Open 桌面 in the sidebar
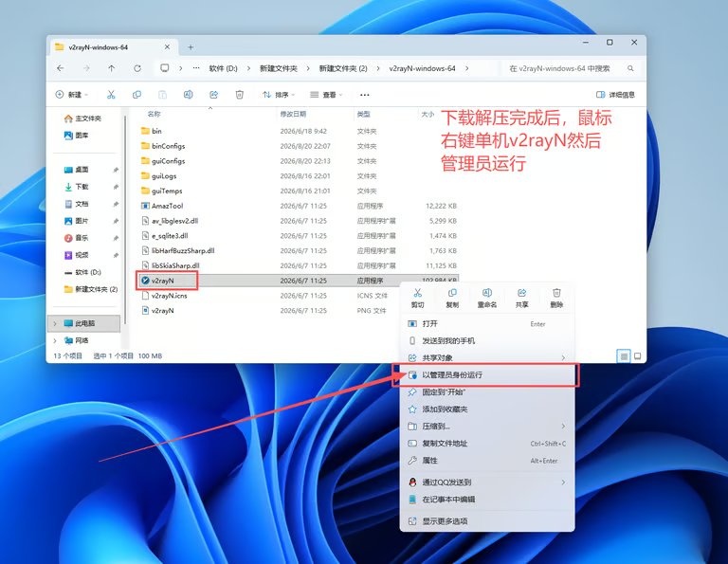 pos(76,170)
